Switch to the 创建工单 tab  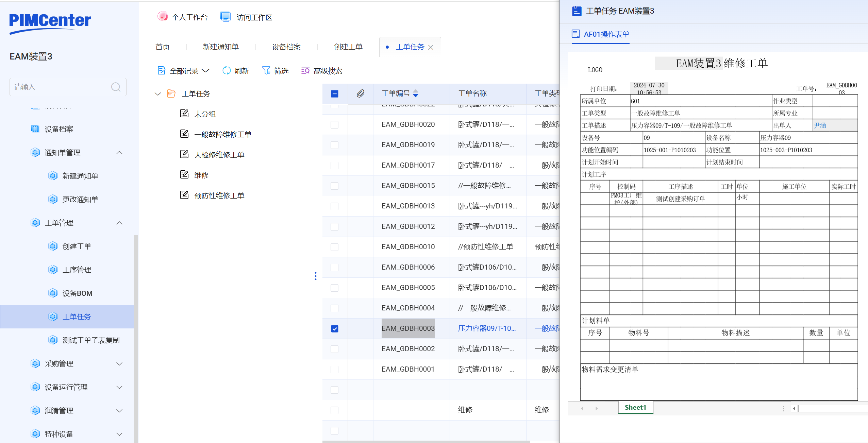[348, 47]
